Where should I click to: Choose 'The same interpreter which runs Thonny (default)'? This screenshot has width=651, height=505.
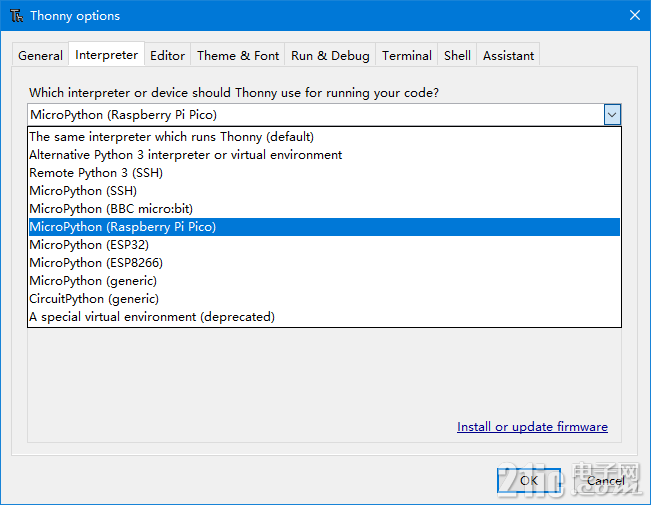324,137
